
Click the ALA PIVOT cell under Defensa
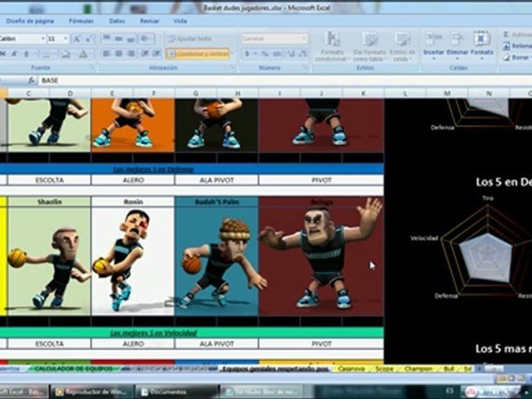(217, 180)
